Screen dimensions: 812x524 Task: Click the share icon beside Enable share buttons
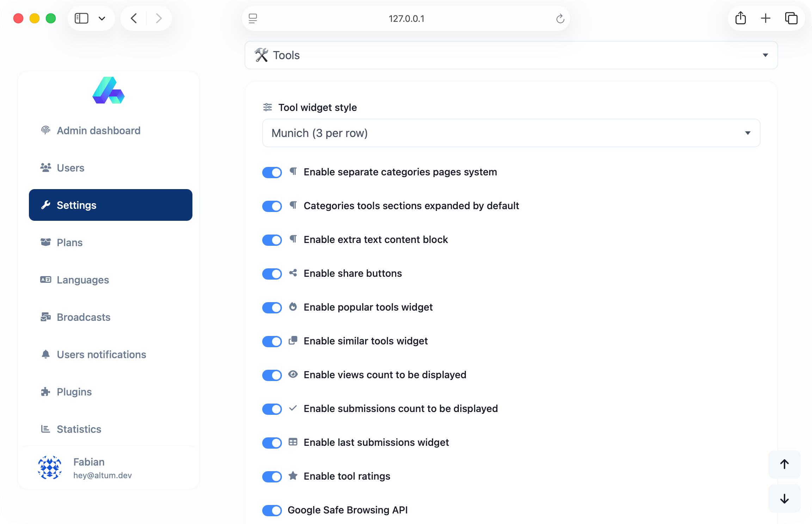point(293,273)
